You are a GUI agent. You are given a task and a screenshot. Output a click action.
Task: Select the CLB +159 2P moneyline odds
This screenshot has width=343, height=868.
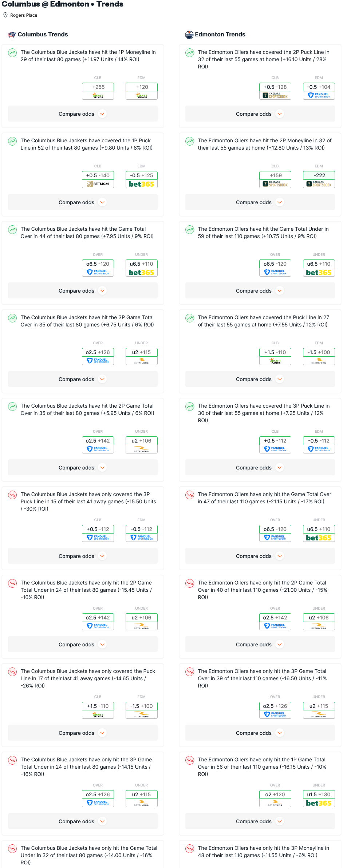click(275, 175)
